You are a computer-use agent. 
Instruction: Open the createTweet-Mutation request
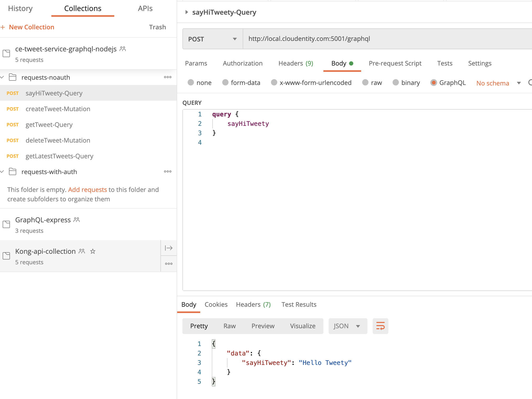58,109
